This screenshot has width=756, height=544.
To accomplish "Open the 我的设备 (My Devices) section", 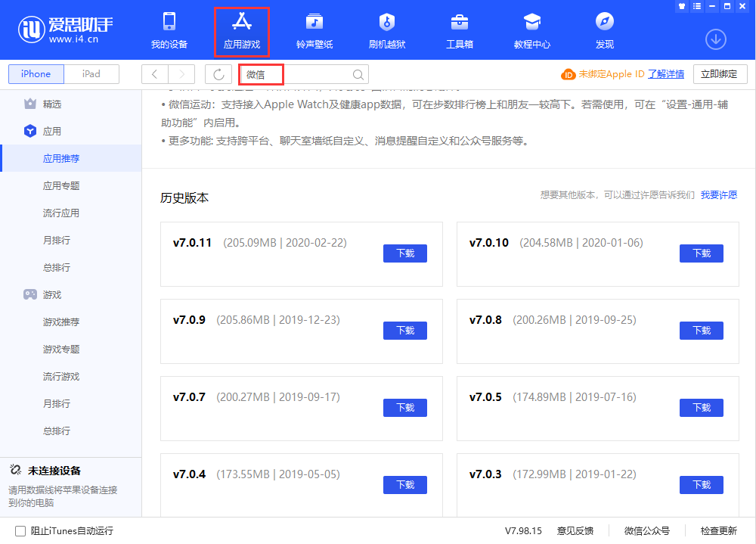I will point(169,30).
